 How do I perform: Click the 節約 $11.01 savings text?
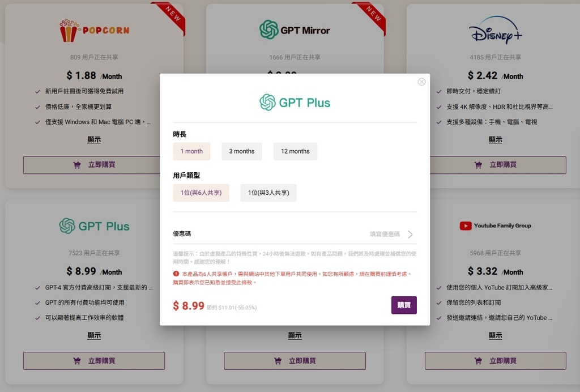(x=232, y=308)
